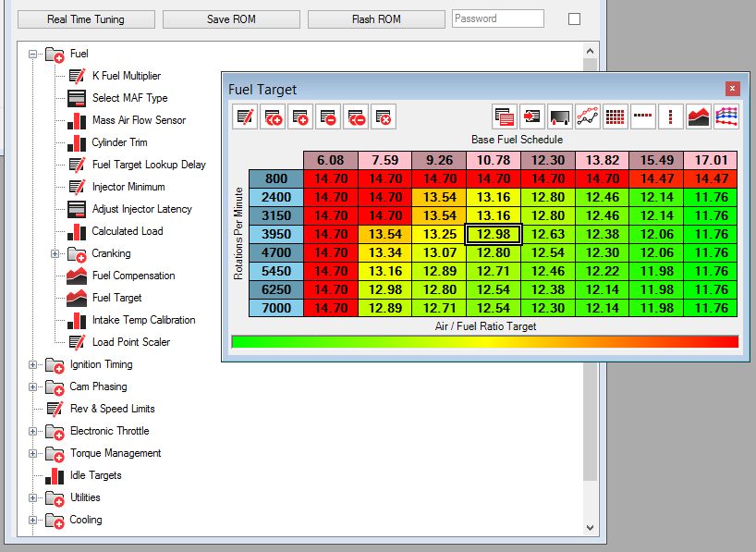The width and height of the screenshot is (756, 552).
Task: Open K Fuel Multiplier in the tree
Action: click(x=127, y=76)
